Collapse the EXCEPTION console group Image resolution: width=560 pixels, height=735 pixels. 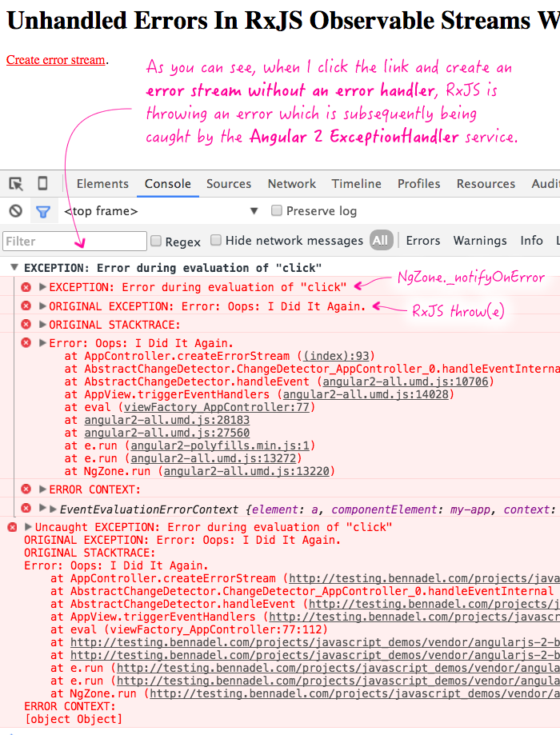[x=14, y=267]
